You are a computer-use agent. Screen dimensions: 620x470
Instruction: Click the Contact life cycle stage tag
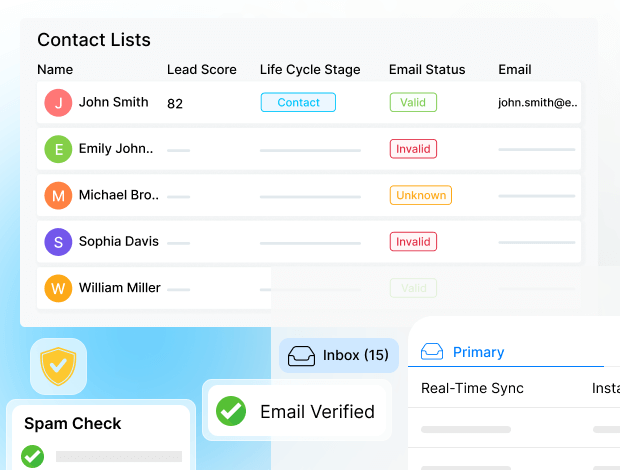pos(298,102)
